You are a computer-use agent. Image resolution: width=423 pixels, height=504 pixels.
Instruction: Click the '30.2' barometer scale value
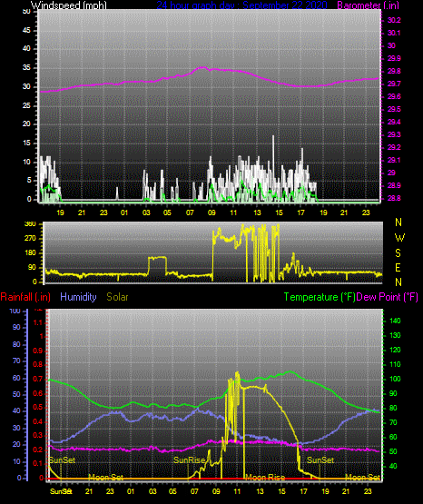point(394,20)
